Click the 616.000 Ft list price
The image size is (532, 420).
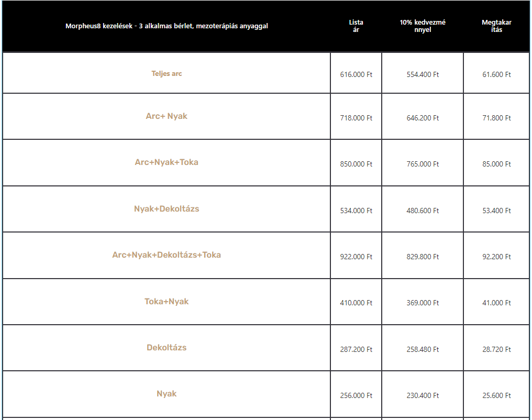pos(356,74)
